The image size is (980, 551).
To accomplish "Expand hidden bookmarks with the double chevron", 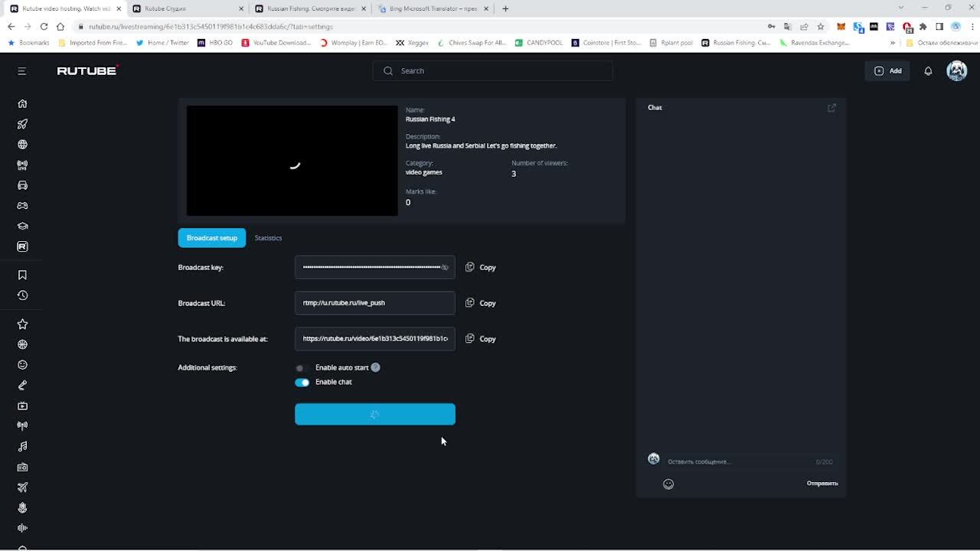I will [892, 43].
